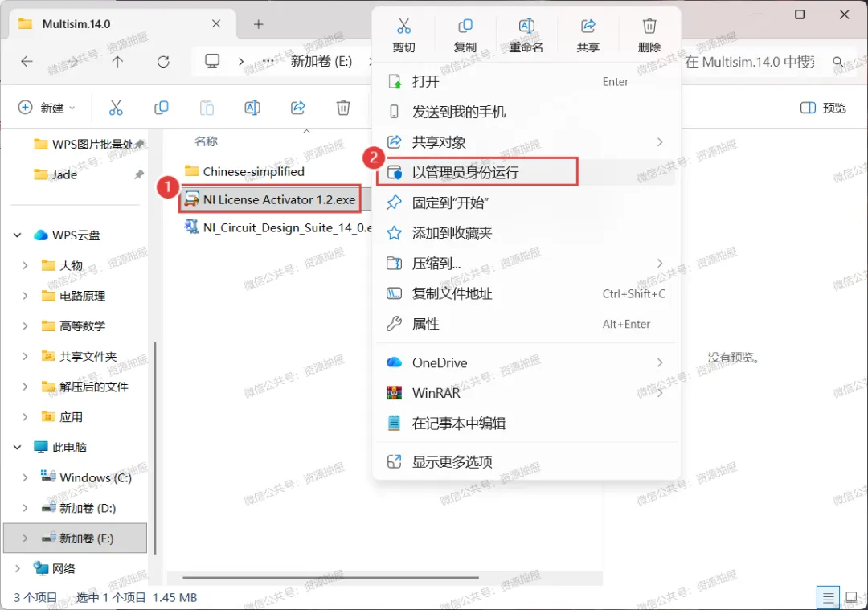
Task: Click the 新建 button in toolbar
Action: click(47, 108)
